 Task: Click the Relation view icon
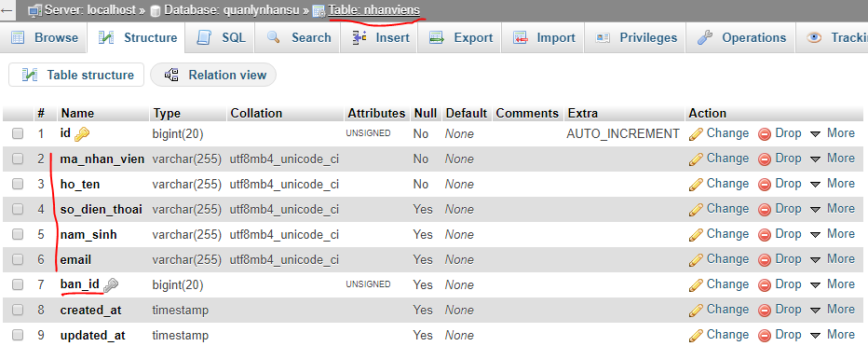point(171,75)
